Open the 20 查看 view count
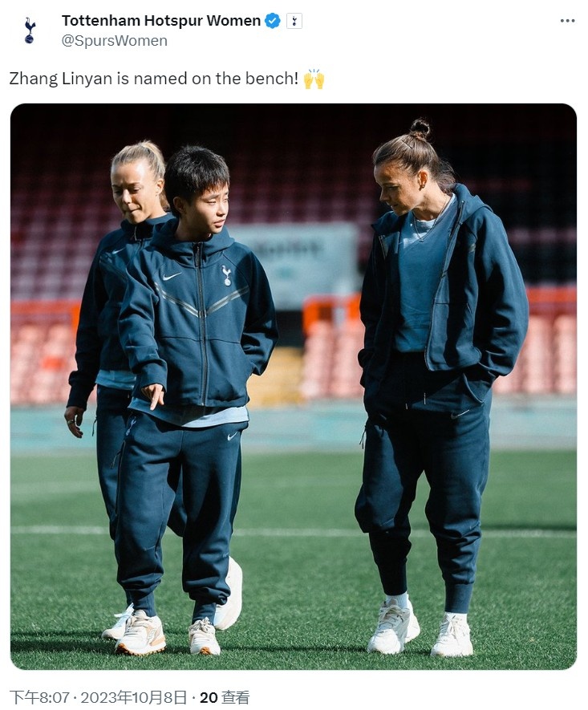Screen dimensions: 588x710 click(225, 697)
